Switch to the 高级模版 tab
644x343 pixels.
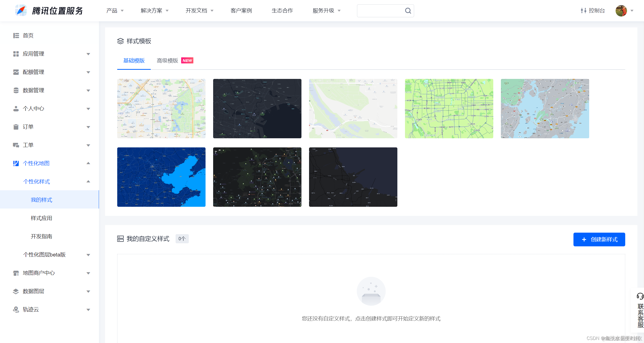[167, 61]
